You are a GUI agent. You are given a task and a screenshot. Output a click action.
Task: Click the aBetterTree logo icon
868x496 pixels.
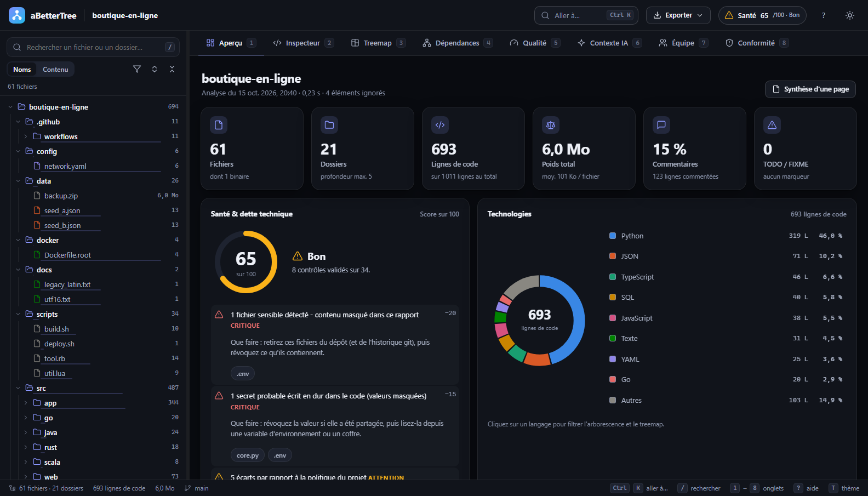tap(17, 15)
